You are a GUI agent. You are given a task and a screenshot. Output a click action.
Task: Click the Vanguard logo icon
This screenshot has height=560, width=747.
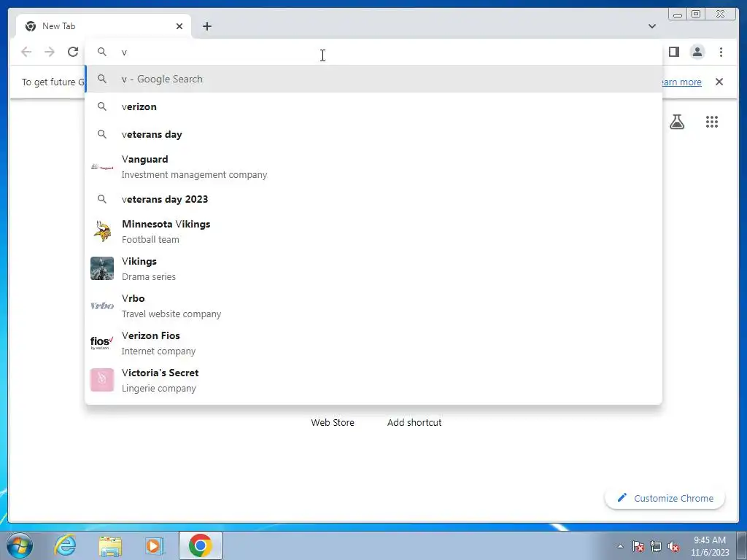coord(102,167)
